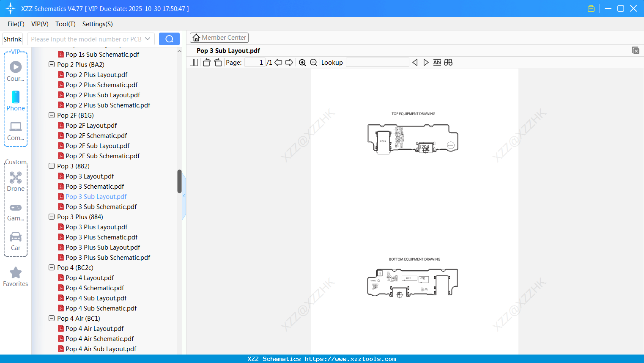644x363 pixels.
Task: Rotate the page clockwise
Action: 218,62
